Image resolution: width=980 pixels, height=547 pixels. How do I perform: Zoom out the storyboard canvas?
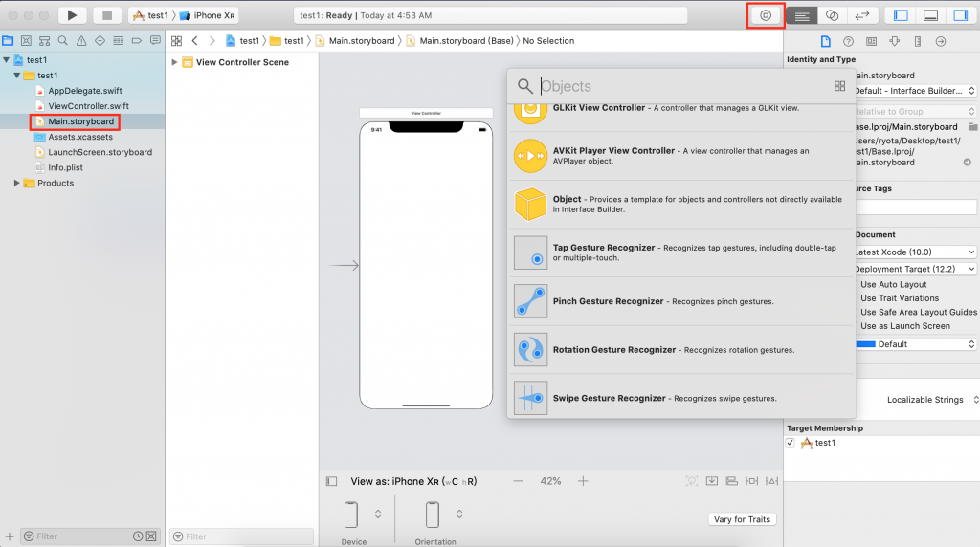pyautogui.click(x=518, y=481)
